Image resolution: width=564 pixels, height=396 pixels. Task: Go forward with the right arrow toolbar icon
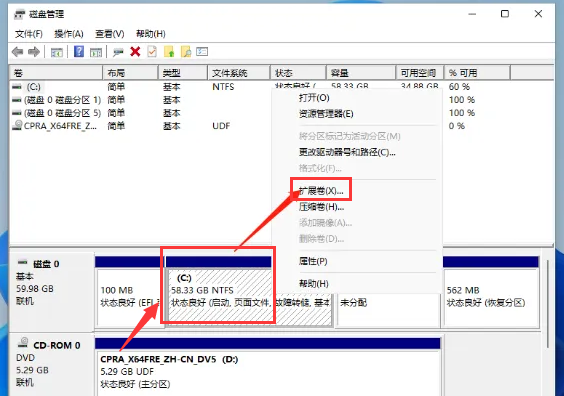tap(34, 52)
